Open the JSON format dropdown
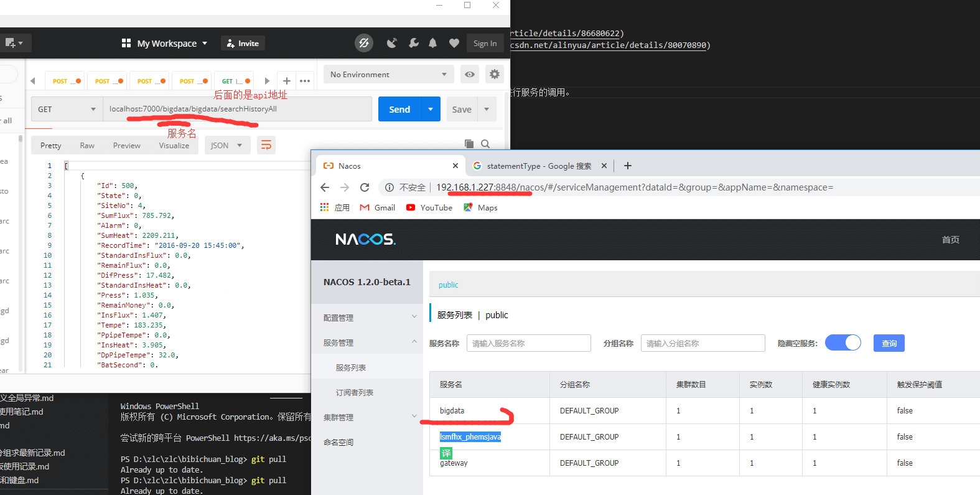The image size is (980, 495). click(226, 146)
